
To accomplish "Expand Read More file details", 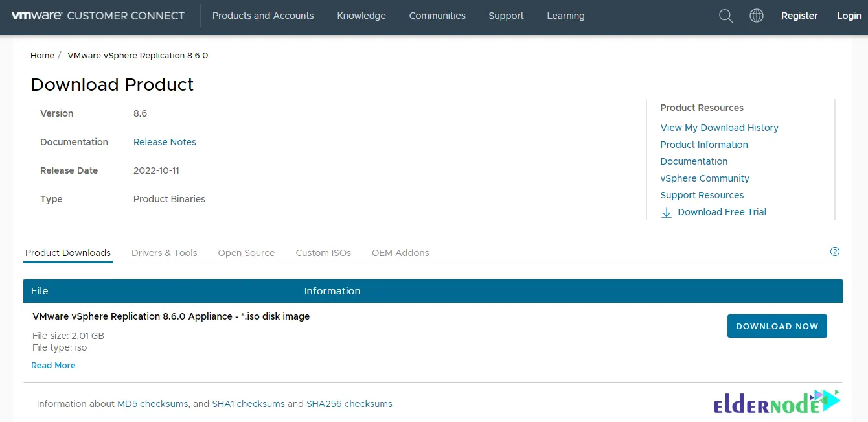I will (x=53, y=366).
